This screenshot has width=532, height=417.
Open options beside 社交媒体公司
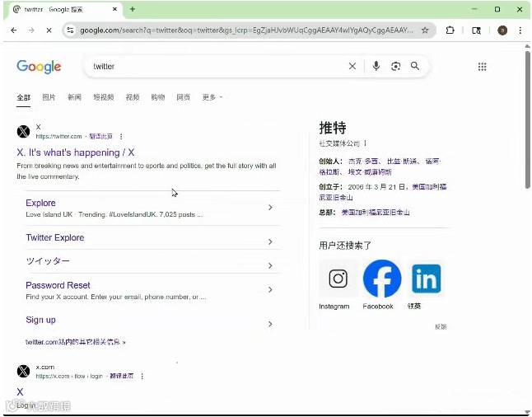365,143
